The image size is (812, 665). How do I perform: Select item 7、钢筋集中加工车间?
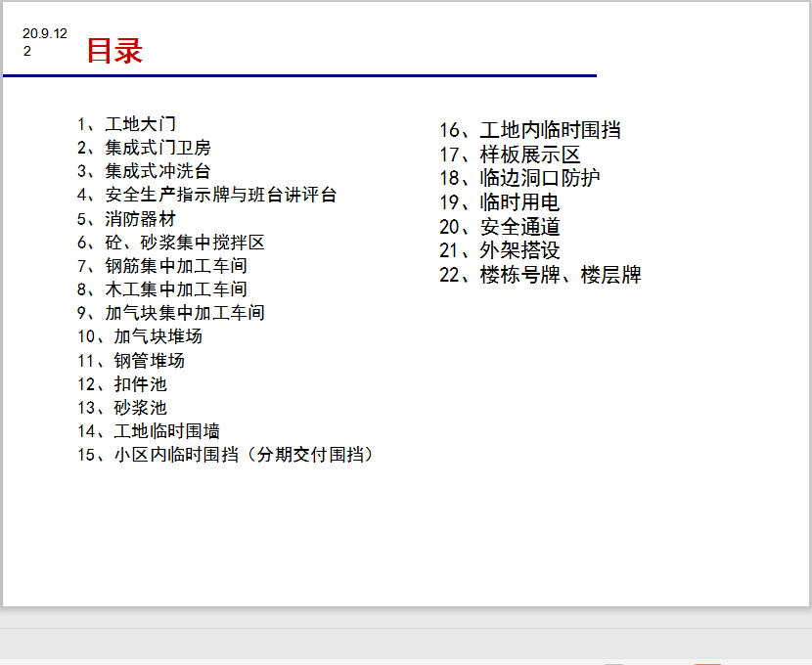click(x=162, y=266)
